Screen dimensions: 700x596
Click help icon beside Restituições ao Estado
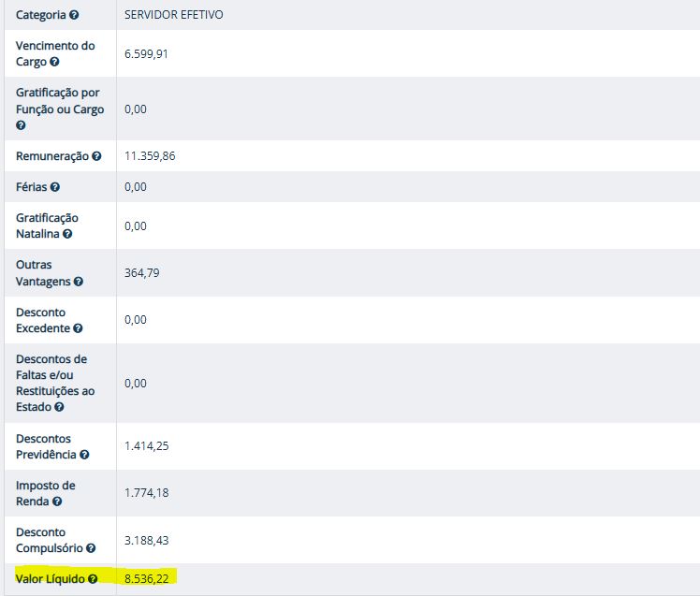[x=59, y=408]
